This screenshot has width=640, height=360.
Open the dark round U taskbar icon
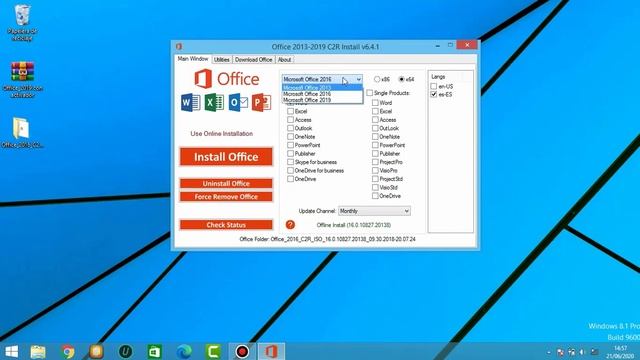[x=125, y=351]
